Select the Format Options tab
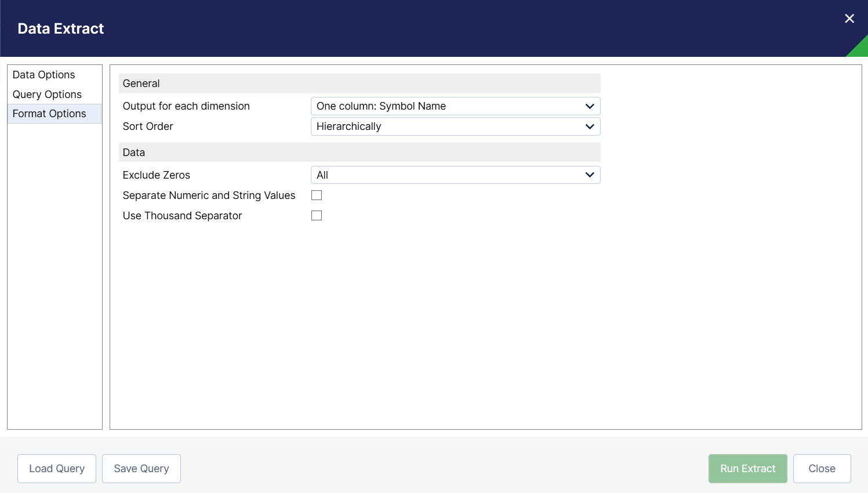Viewport: 868px width, 493px height. (x=49, y=114)
